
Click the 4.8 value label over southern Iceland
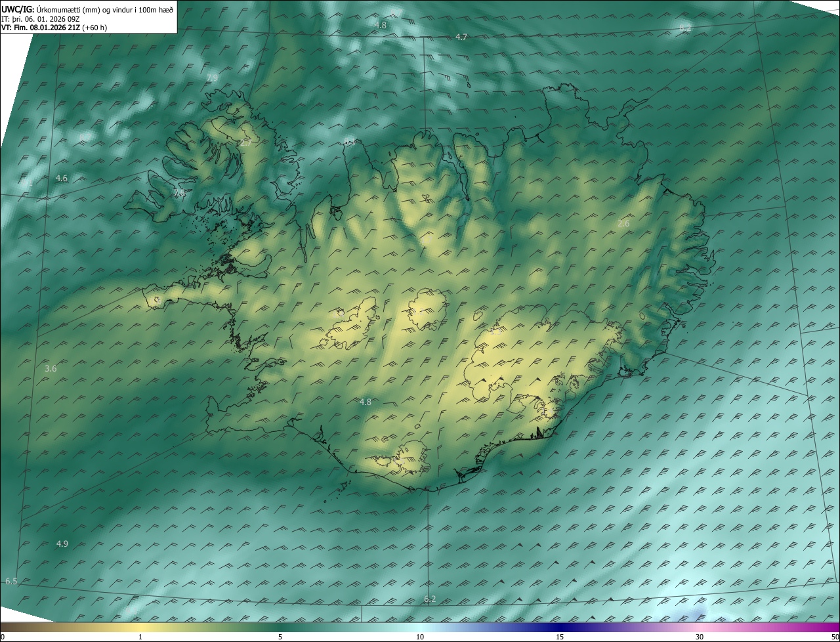[x=366, y=402]
